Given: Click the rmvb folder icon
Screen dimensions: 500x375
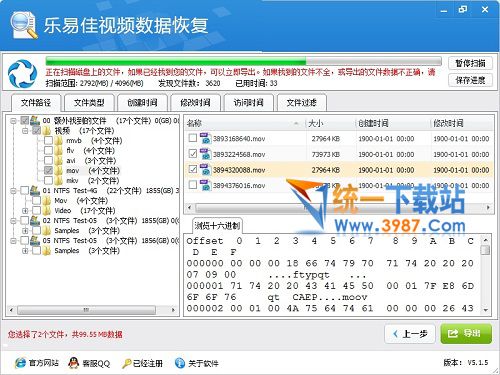Looking at the screenshot, I should tap(59, 141).
